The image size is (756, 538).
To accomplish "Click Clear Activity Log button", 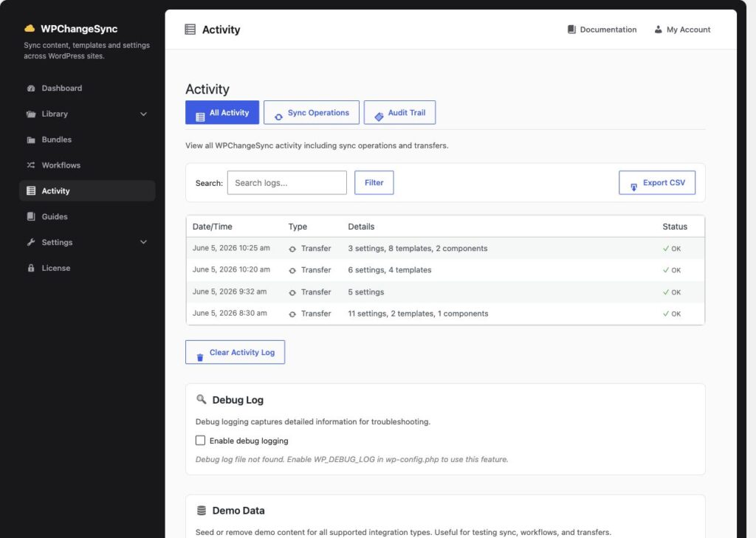I will click(x=236, y=353).
